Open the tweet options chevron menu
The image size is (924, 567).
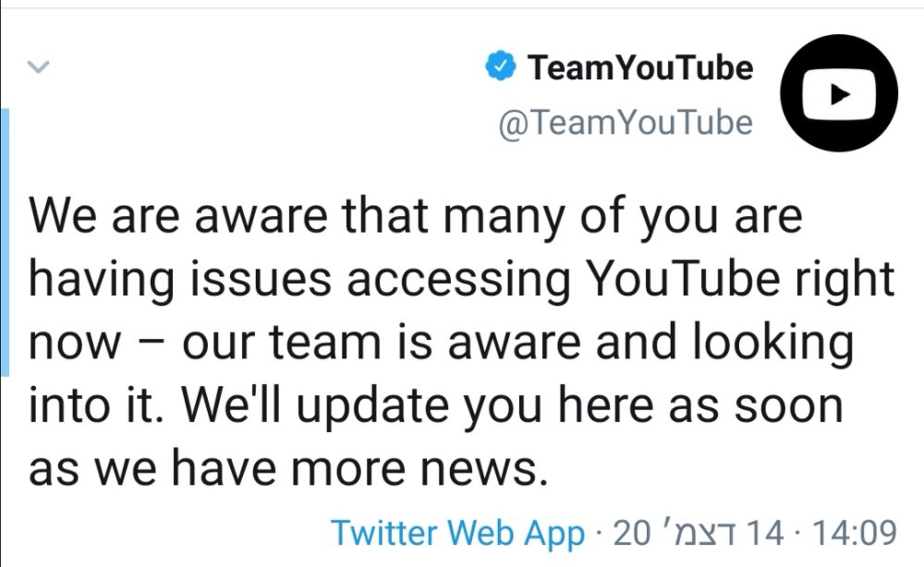(38, 66)
